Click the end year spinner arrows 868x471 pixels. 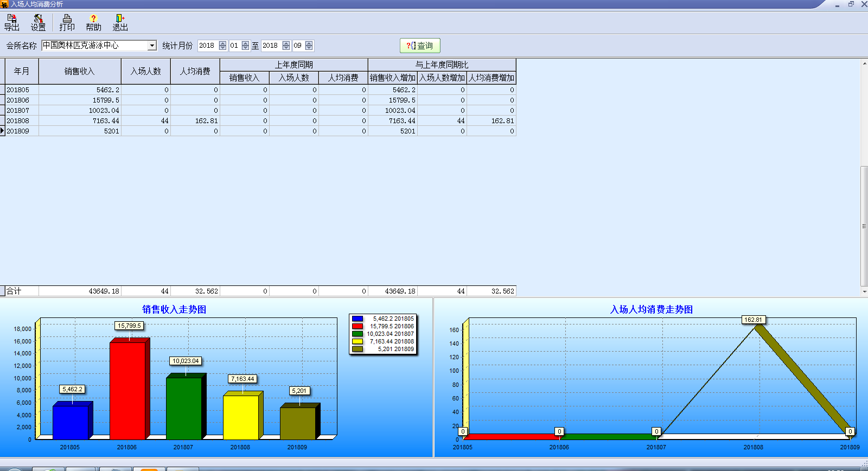coord(286,46)
